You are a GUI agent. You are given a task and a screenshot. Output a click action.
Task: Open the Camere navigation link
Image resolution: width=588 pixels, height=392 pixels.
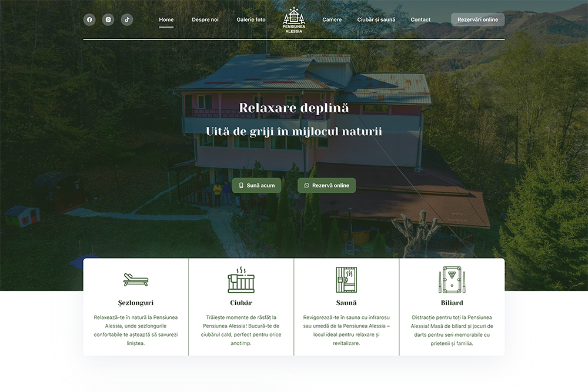point(332,19)
